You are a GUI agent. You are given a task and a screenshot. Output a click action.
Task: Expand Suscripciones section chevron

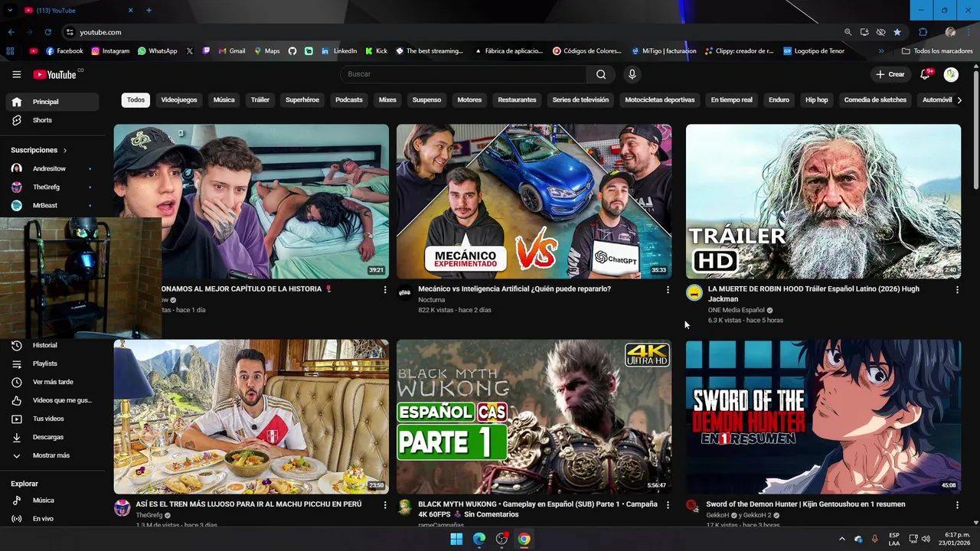(x=65, y=151)
